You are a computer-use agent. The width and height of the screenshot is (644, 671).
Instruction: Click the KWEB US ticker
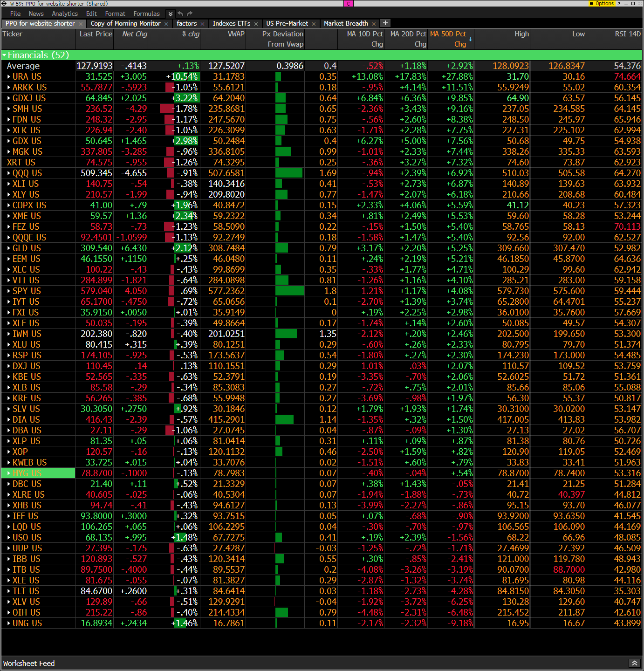pyautogui.click(x=29, y=462)
